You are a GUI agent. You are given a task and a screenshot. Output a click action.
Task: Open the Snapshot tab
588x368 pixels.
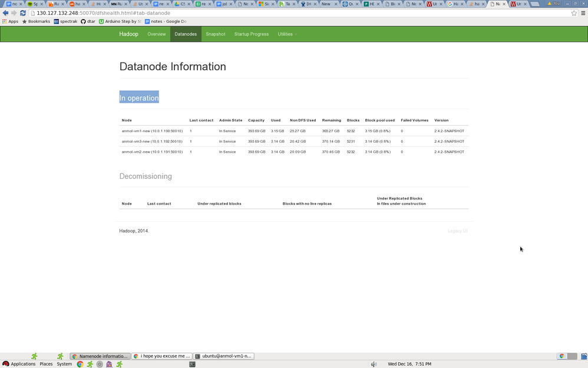215,34
